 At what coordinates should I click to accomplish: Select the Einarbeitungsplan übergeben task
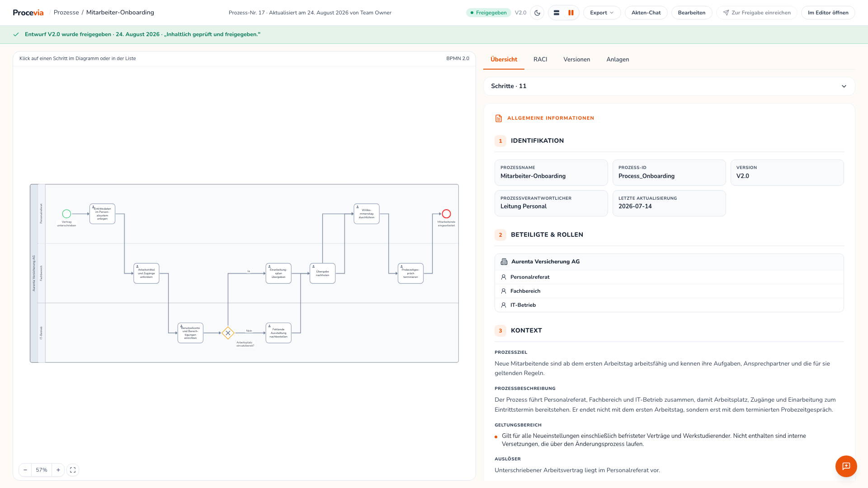click(278, 273)
